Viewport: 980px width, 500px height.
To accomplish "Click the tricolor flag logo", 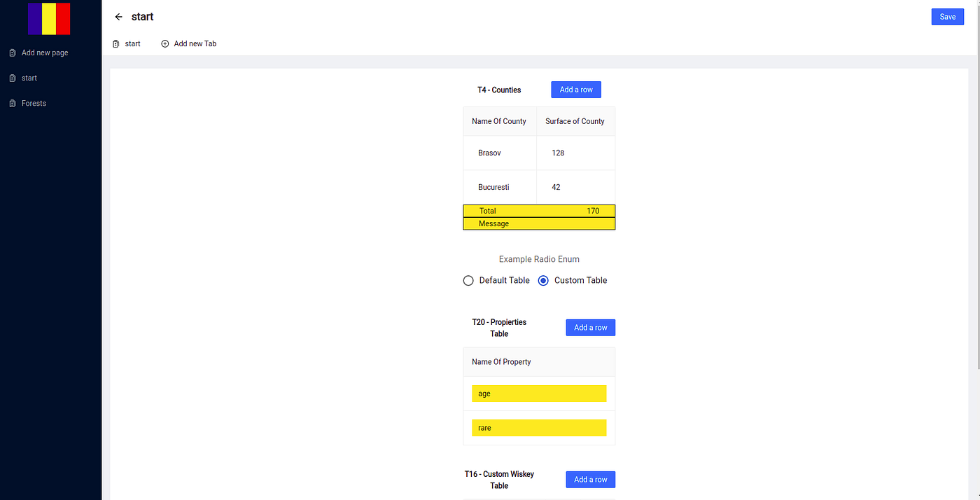I will (49, 19).
